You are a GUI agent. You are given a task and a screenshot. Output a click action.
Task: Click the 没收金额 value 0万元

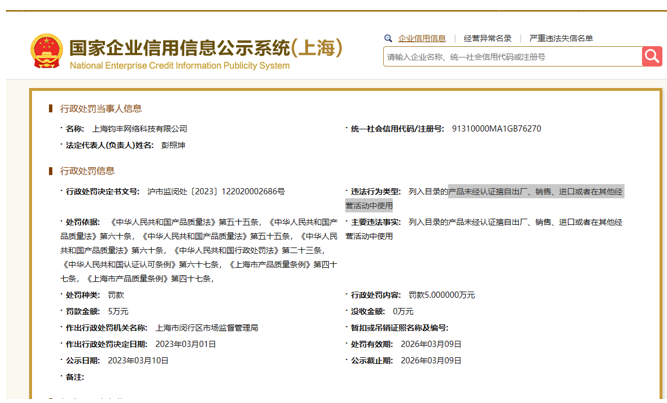pos(403,312)
